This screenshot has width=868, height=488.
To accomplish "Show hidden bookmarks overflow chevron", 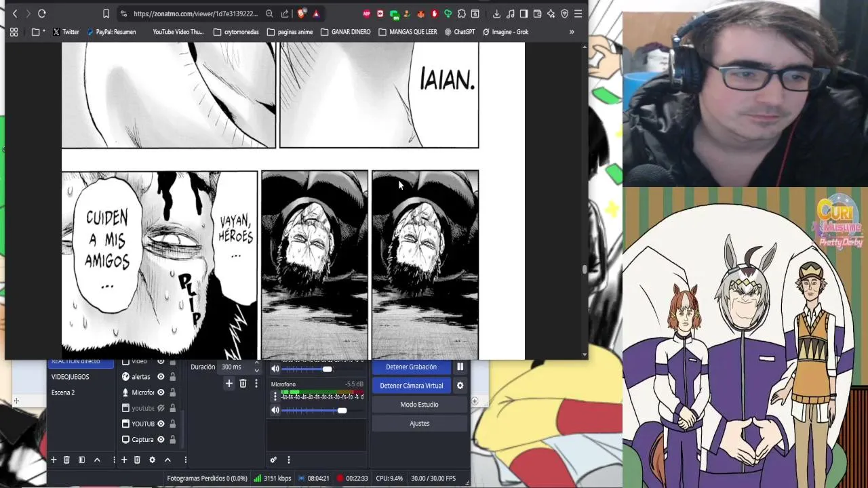I will tap(572, 32).
